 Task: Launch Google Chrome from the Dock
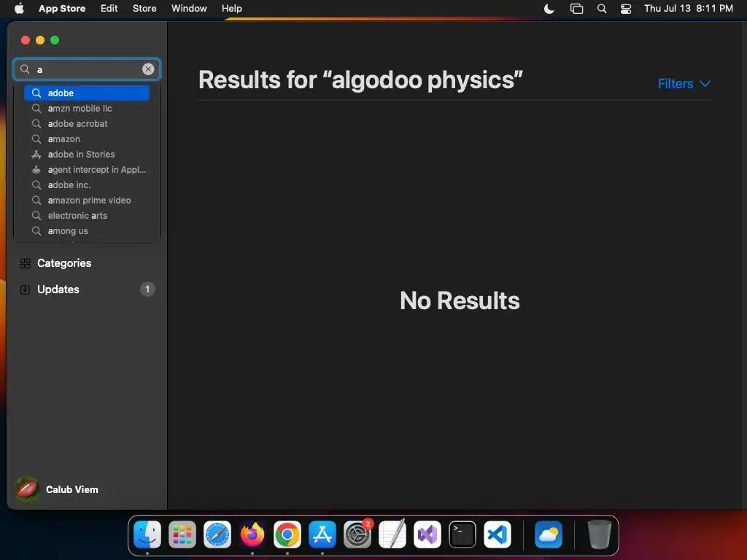287,534
